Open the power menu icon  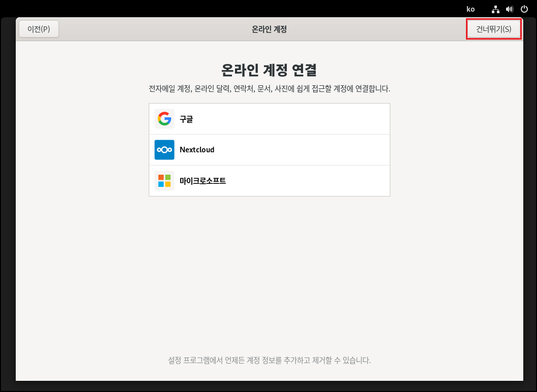[x=524, y=9]
